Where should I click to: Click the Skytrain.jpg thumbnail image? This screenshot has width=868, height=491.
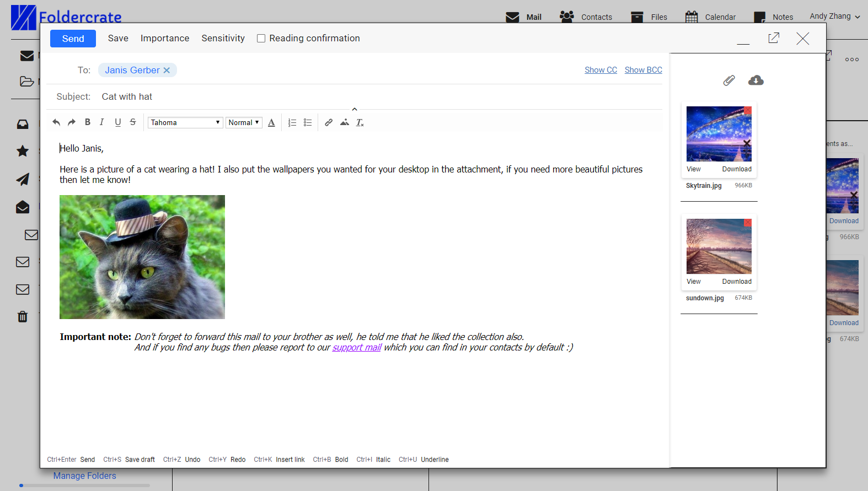(x=719, y=134)
